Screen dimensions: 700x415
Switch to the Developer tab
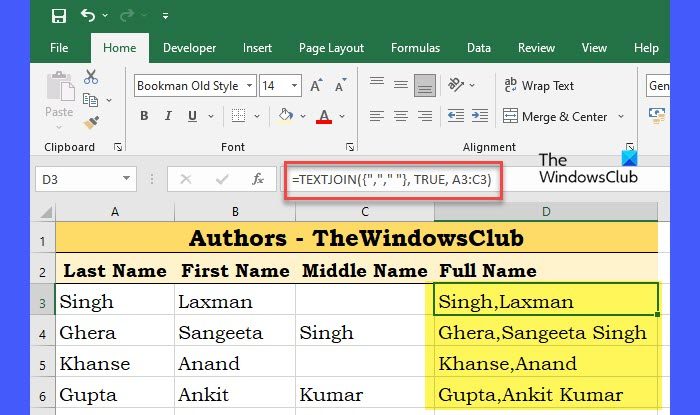189,48
